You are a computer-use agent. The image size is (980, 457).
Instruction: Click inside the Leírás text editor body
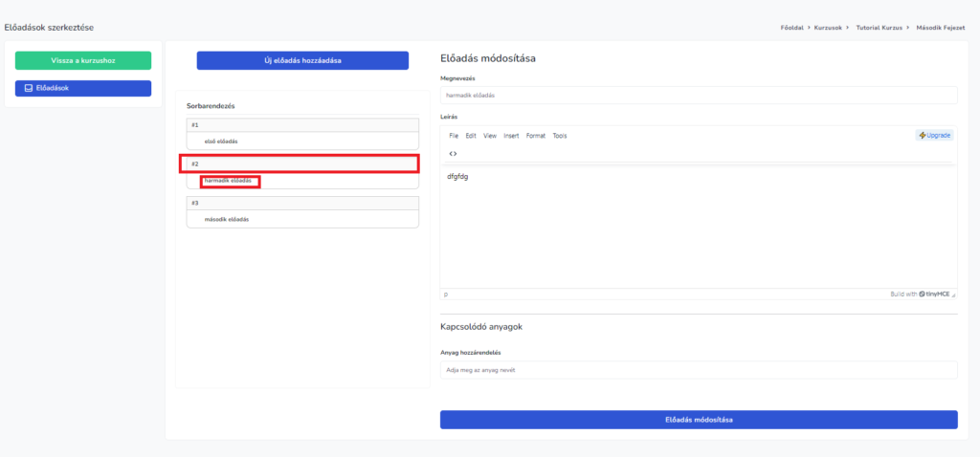[x=699, y=229]
